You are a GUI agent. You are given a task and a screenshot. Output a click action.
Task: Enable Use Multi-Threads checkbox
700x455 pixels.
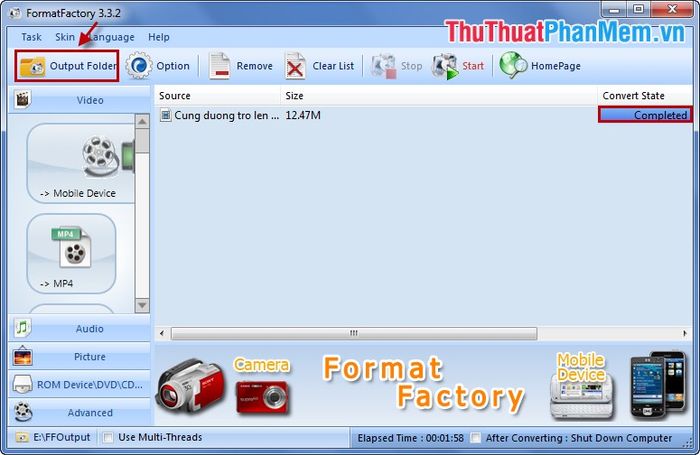pyautogui.click(x=108, y=438)
